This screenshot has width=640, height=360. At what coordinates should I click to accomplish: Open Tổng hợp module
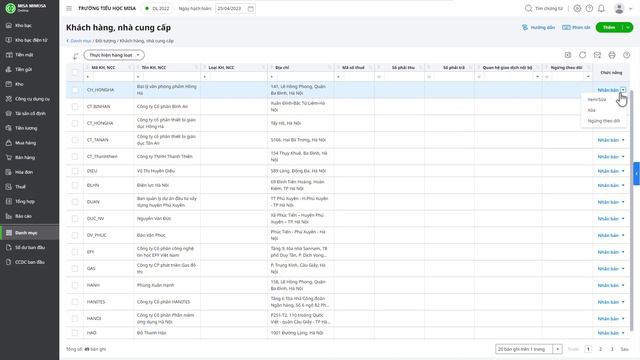(24, 202)
